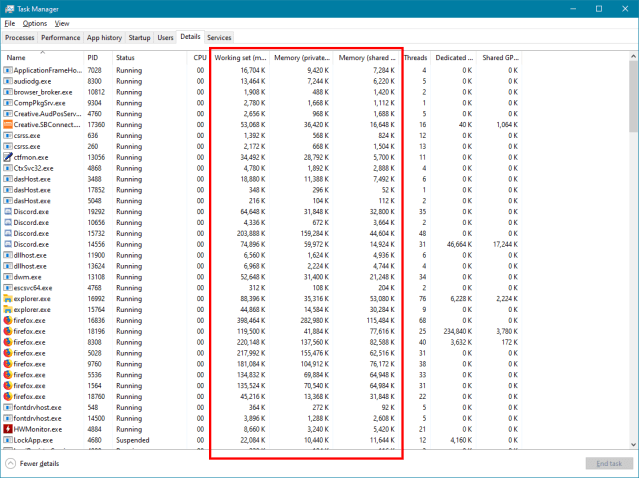Sort by Working set memory column header
The image size is (639, 478).
[x=238, y=57]
